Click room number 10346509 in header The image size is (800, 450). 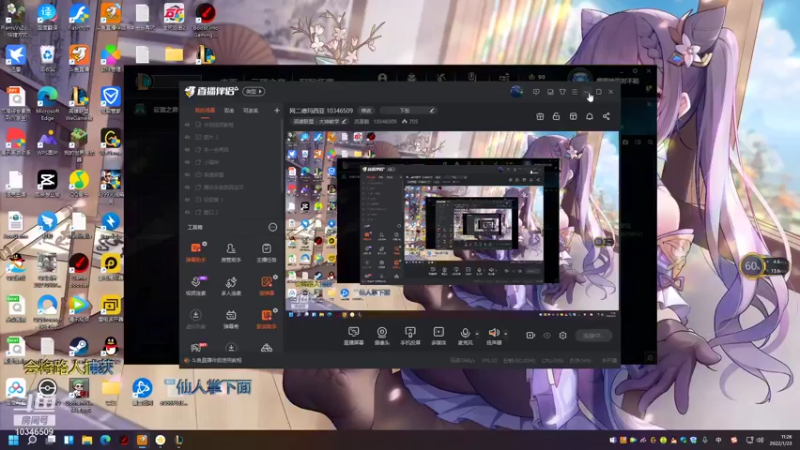pyautogui.click(x=339, y=110)
